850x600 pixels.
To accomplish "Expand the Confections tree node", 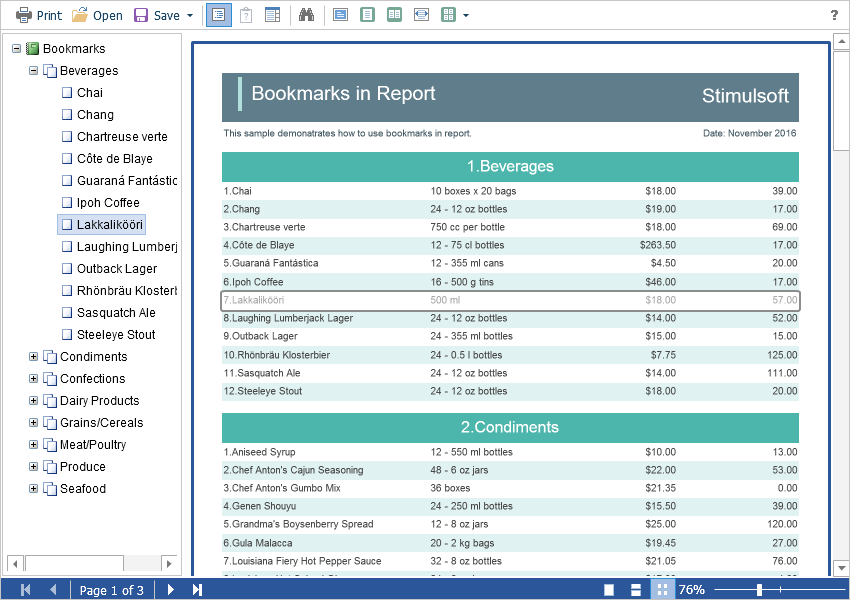I will (x=34, y=378).
